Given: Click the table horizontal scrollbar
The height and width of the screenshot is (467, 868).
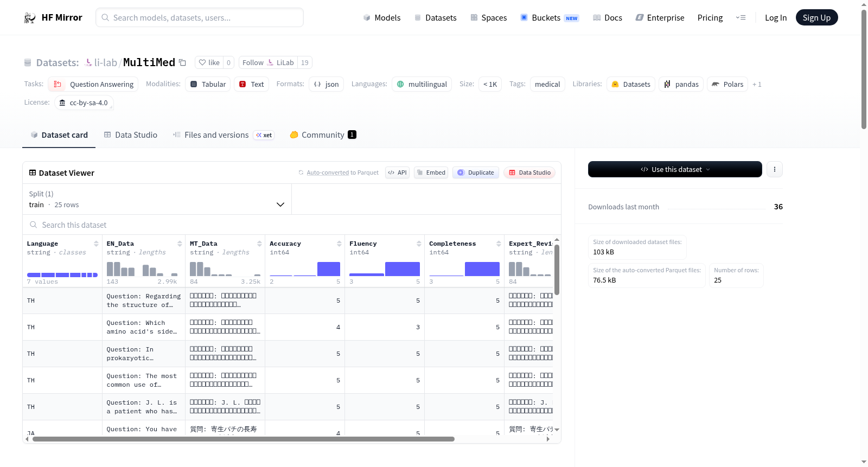Looking at the screenshot, I should [244, 439].
